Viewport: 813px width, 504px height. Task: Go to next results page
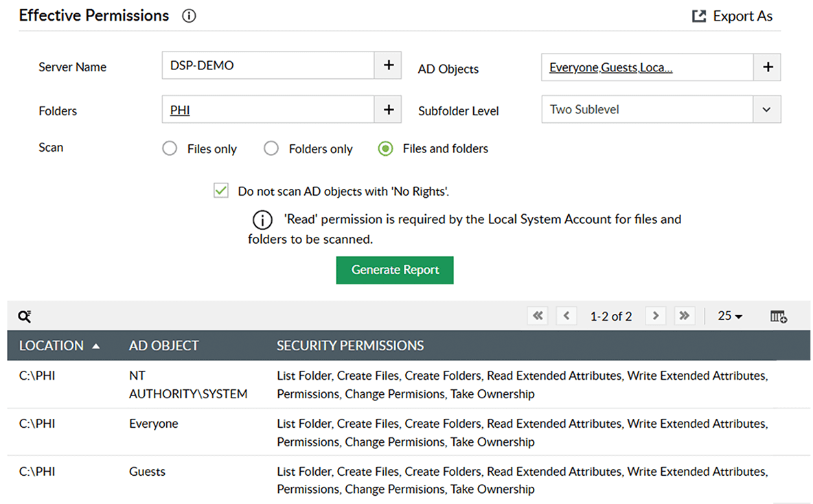coord(656,316)
